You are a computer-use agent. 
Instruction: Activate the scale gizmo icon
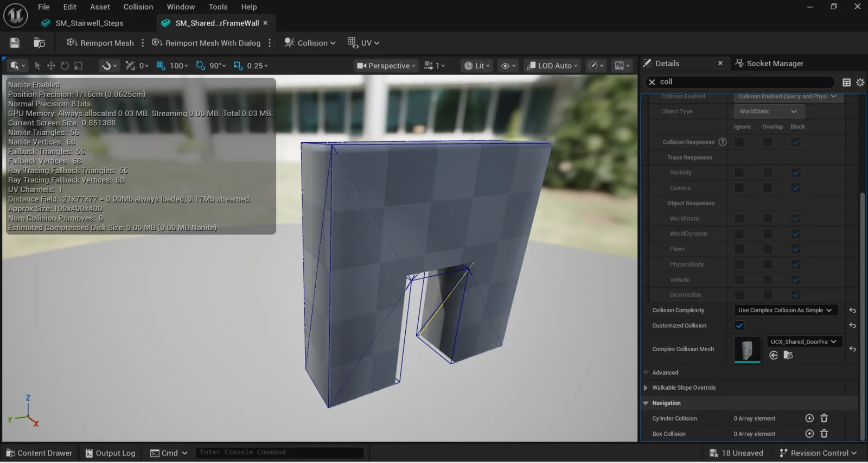click(x=78, y=66)
